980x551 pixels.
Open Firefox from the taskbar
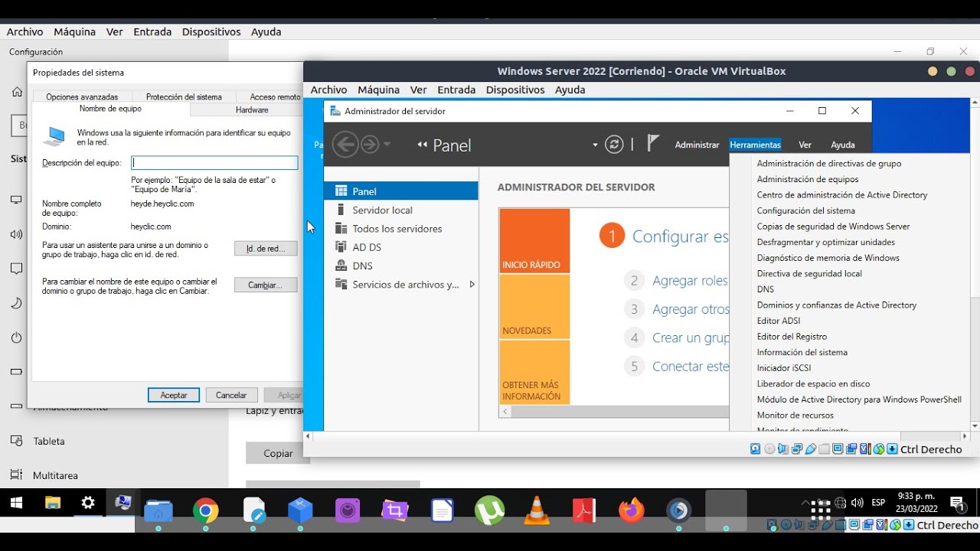(632, 510)
